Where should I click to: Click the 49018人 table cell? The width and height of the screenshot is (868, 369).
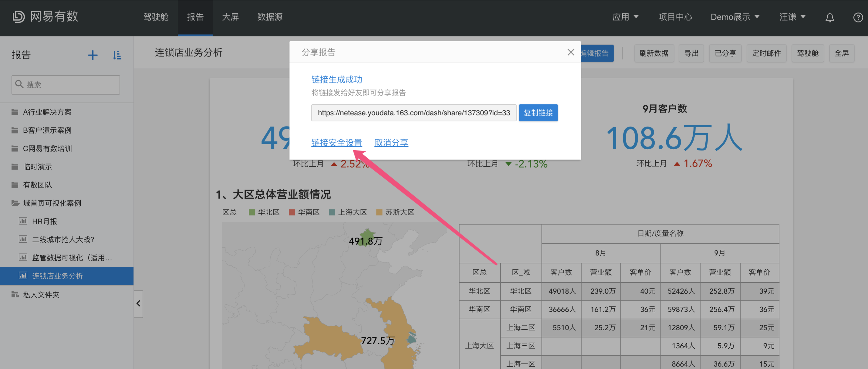[561, 291]
